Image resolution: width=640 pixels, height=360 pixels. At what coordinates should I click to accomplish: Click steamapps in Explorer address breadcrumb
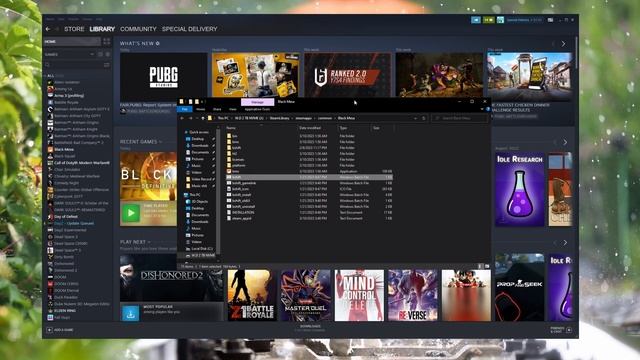(x=303, y=118)
